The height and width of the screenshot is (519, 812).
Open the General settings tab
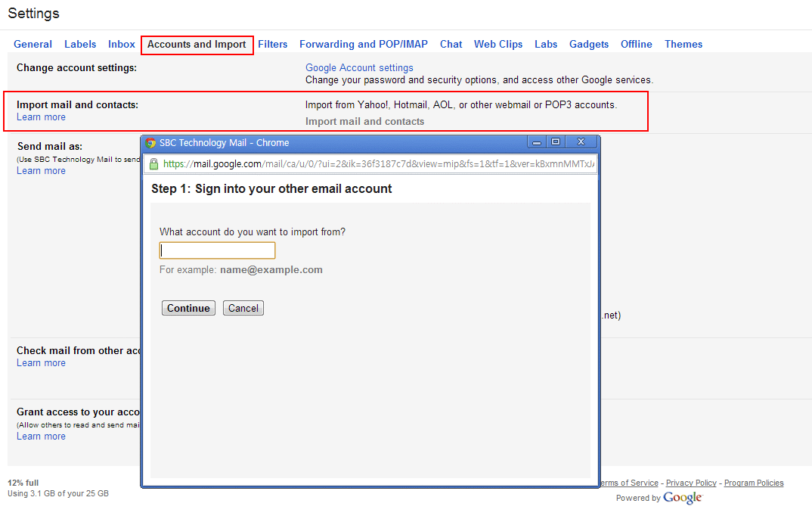(x=33, y=45)
